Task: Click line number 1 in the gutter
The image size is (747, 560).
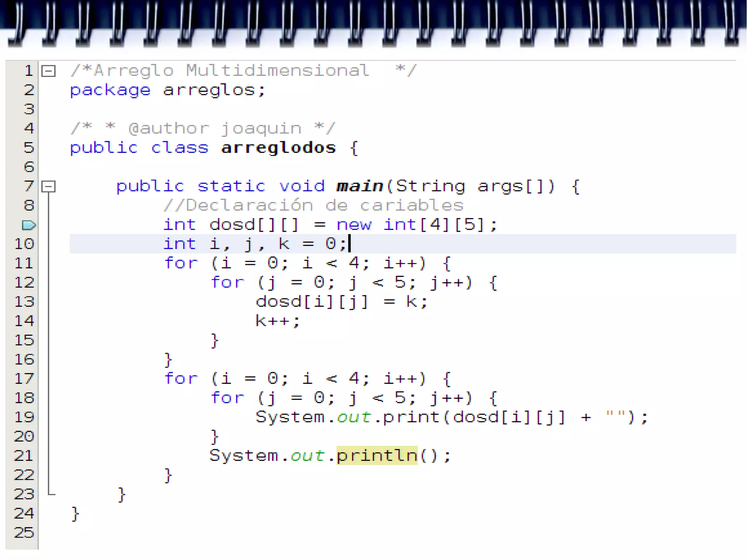Action: (28, 71)
